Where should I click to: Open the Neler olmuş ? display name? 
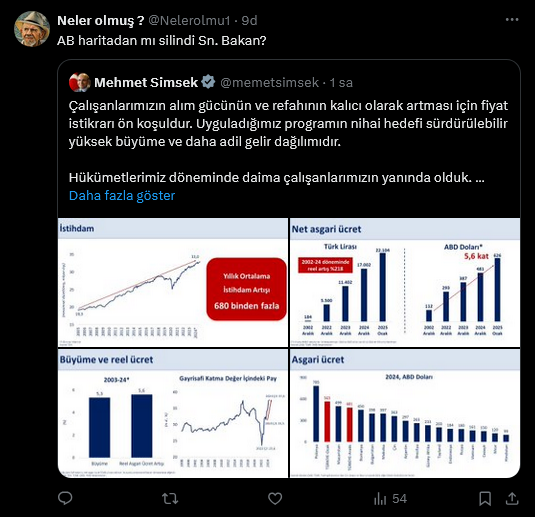pos(101,20)
